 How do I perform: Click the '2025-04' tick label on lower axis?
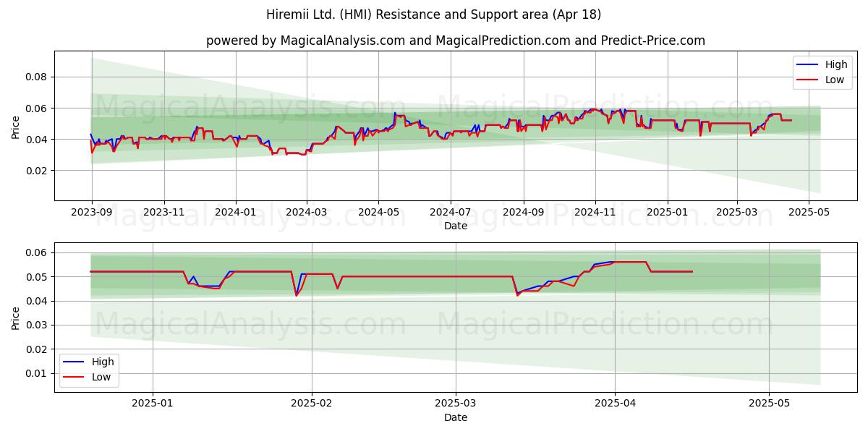[615, 404]
